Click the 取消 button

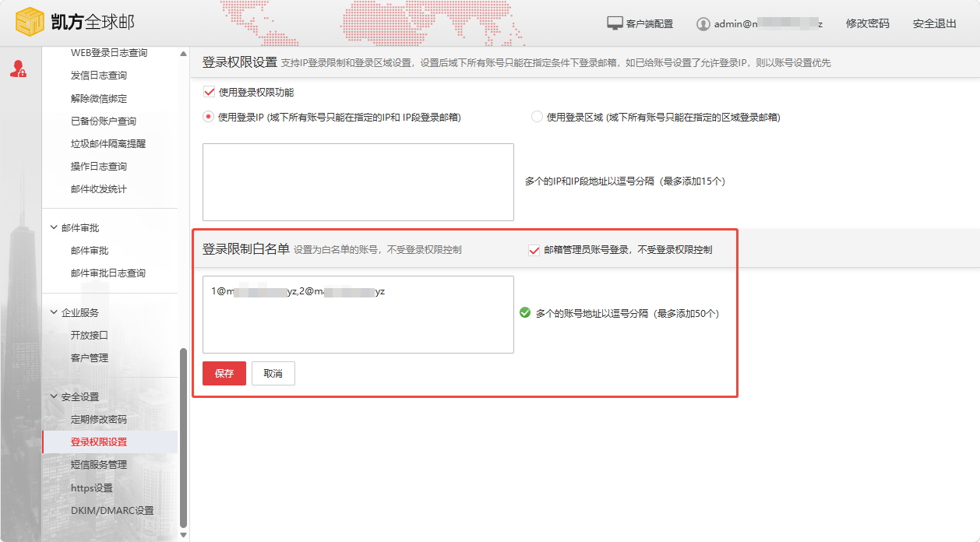point(273,374)
